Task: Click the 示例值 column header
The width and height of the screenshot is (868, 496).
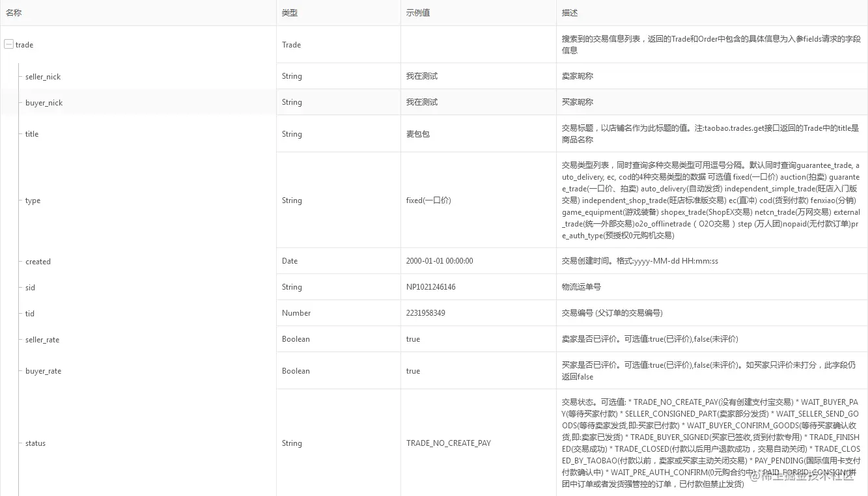Action: click(412, 12)
